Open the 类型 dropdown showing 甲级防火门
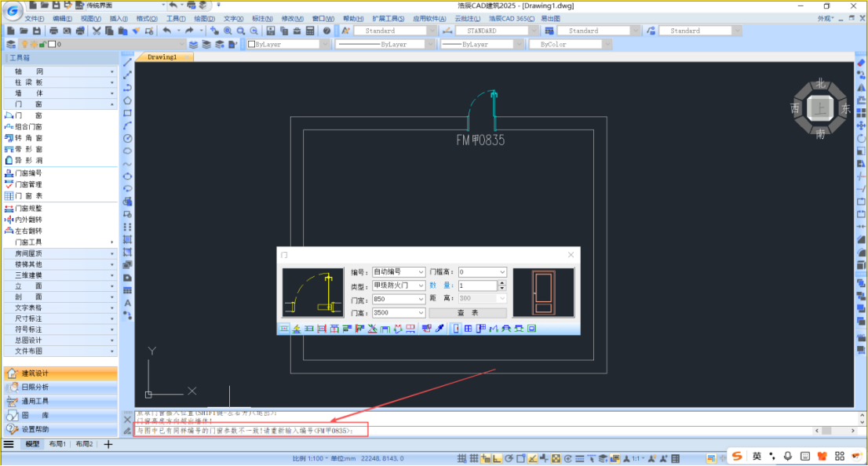Viewport: 868px width, 466px height. 399,286
